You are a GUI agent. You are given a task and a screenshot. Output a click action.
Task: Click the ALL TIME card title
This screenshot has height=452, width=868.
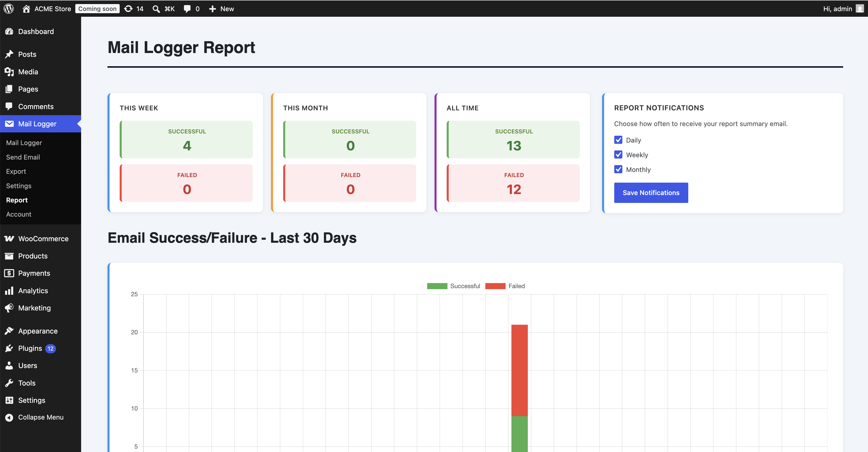(463, 108)
